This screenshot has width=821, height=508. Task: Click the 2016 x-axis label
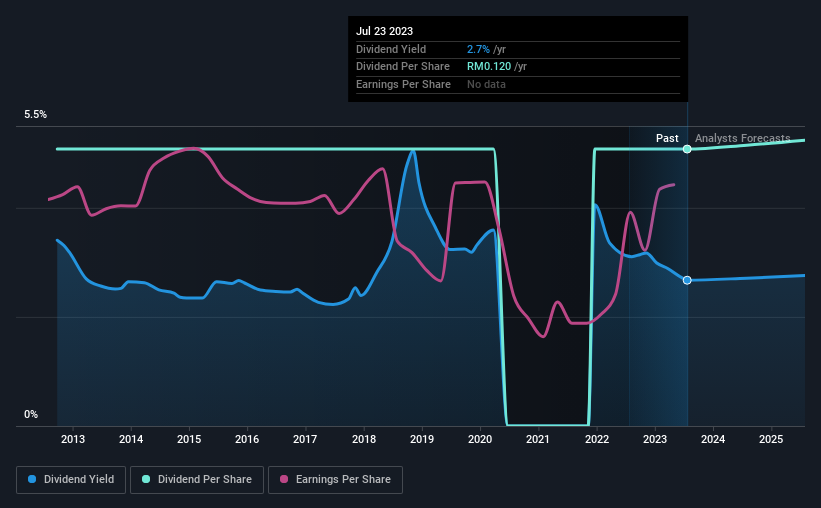click(x=247, y=439)
